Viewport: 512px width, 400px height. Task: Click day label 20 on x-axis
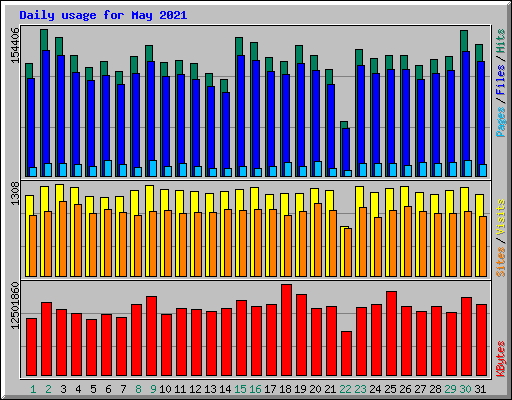(x=315, y=389)
